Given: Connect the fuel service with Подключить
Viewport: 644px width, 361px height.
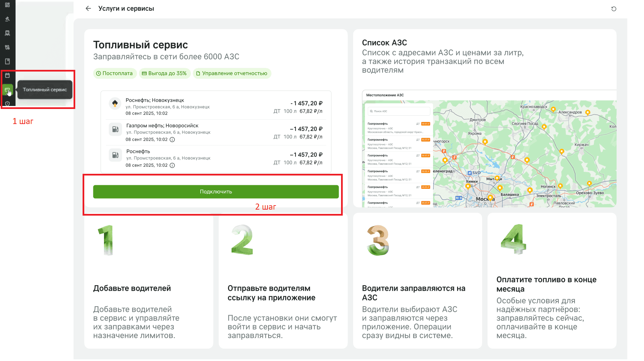Looking at the screenshot, I should point(216,192).
